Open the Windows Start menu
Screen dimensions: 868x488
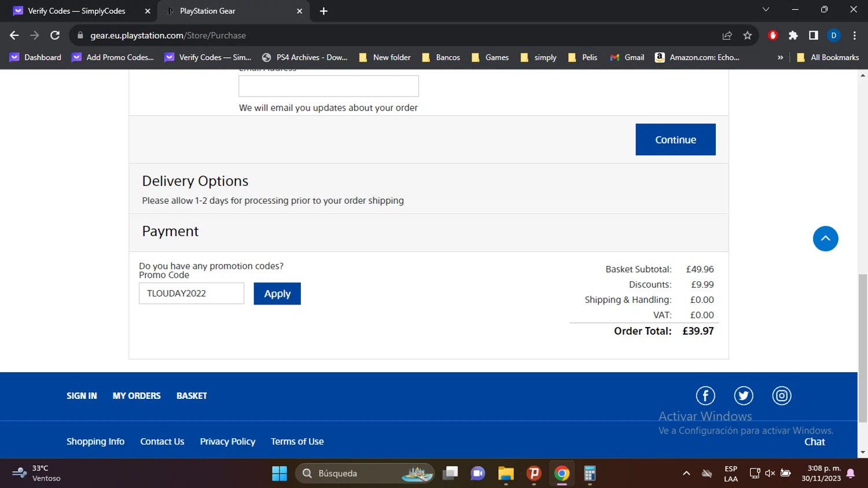[x=279, y=474]
